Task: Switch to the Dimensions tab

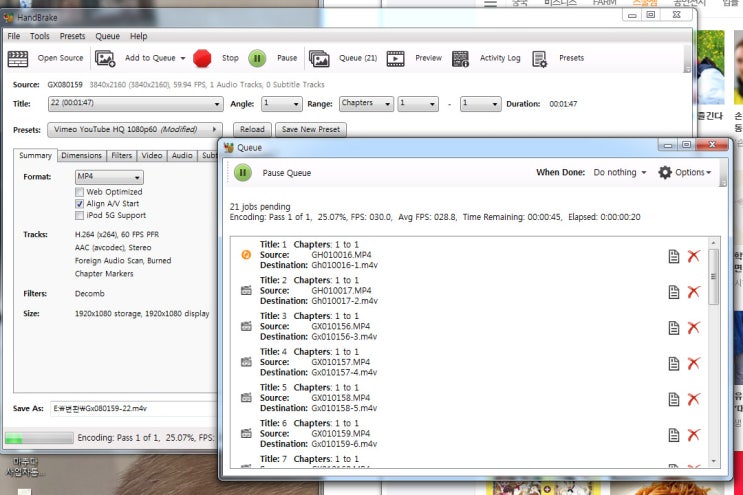Action: tap(82, 156)
